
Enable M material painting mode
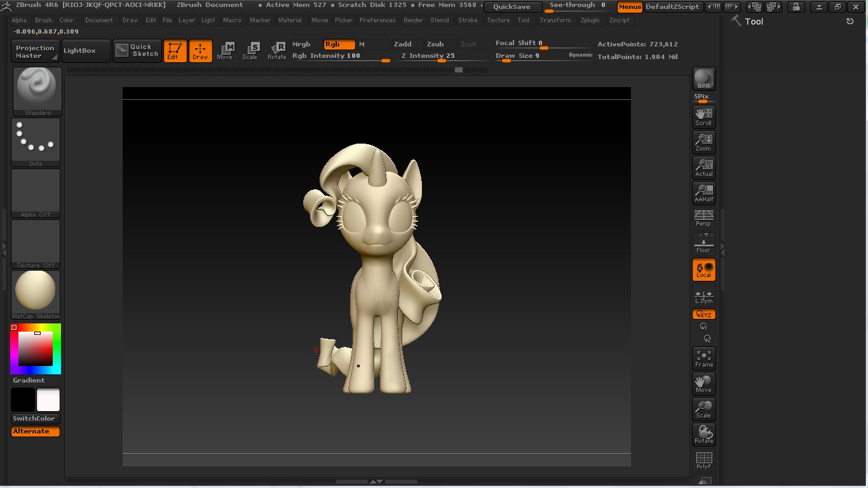point(372,44)
